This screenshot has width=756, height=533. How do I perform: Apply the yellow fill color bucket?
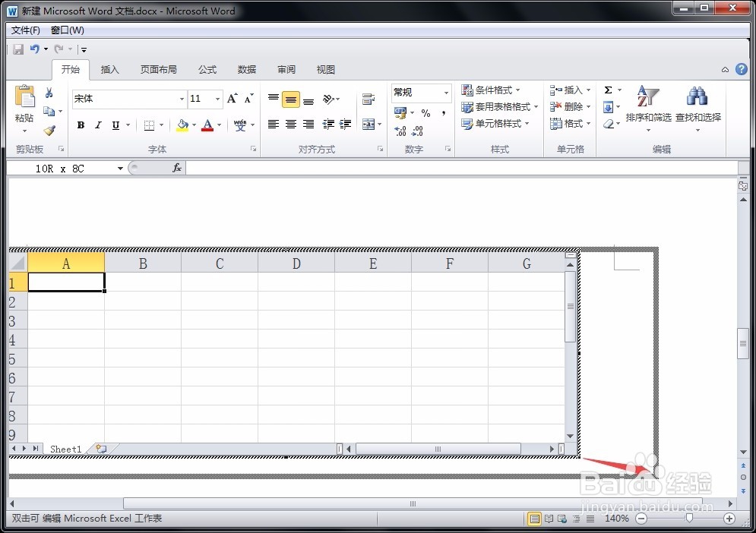182,125
